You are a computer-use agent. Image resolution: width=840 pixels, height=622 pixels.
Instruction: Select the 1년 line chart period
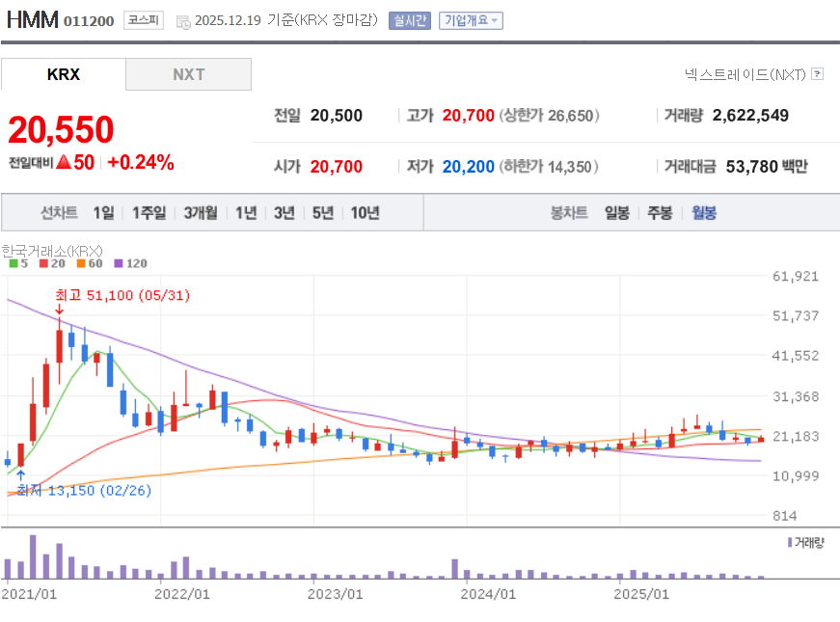click(246, 213)
